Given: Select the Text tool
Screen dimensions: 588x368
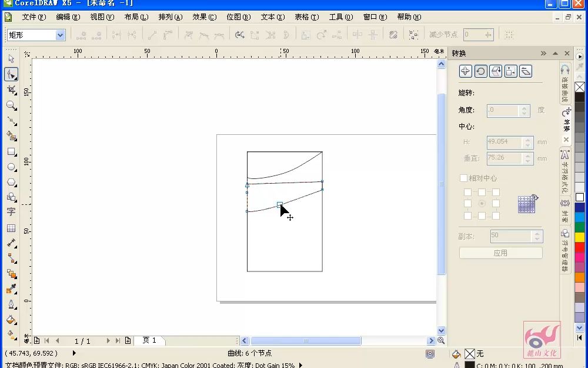Looking at the screenshot, I should [x=11, y=211].
